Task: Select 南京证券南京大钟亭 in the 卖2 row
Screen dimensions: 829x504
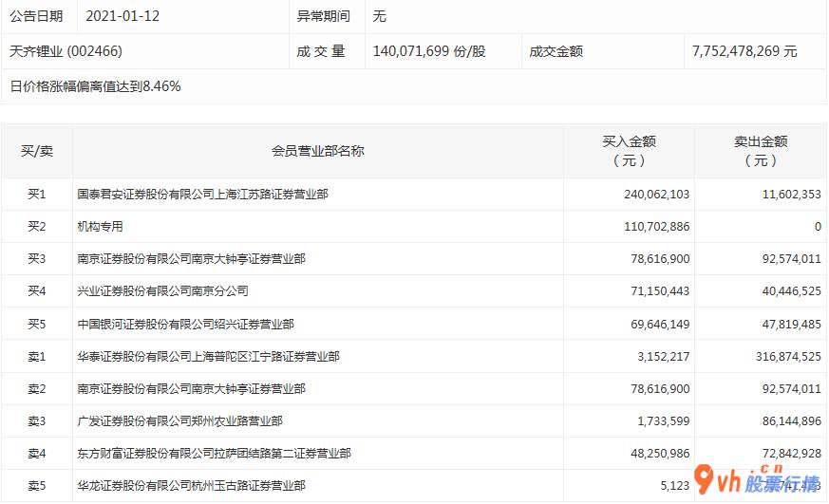Action: 192,389
